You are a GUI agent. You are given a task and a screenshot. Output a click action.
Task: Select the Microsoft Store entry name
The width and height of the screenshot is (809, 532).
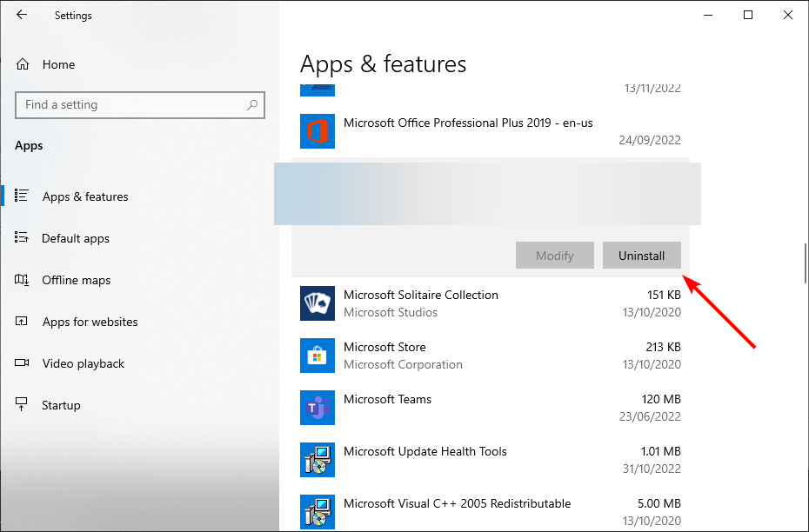click(384, 347)
